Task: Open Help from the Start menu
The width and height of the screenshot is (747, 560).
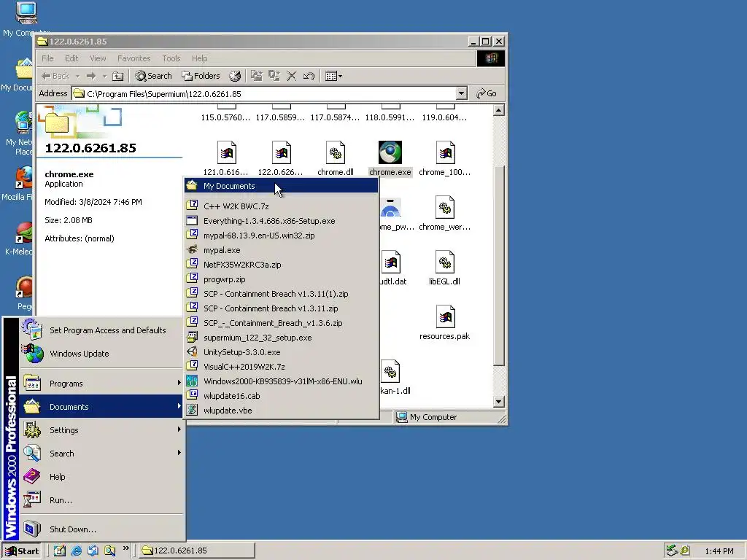Action: (101, 477)
